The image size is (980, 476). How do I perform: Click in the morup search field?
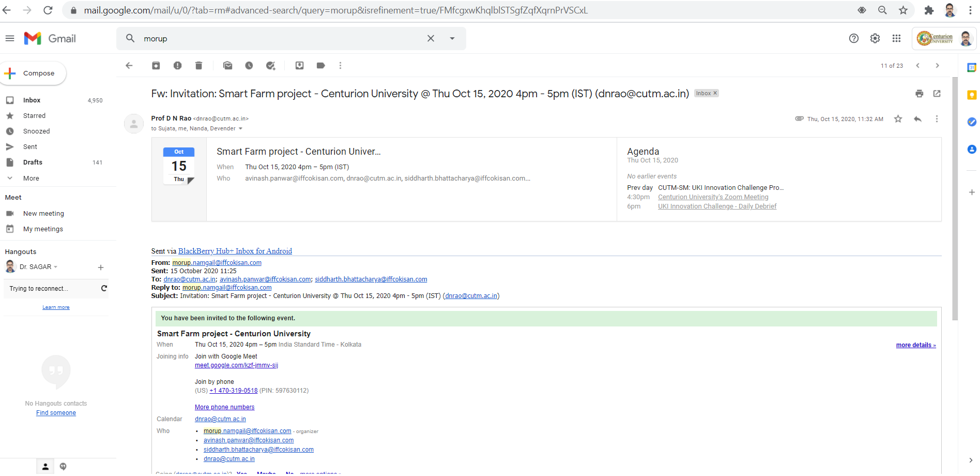[x=282, y=39]
